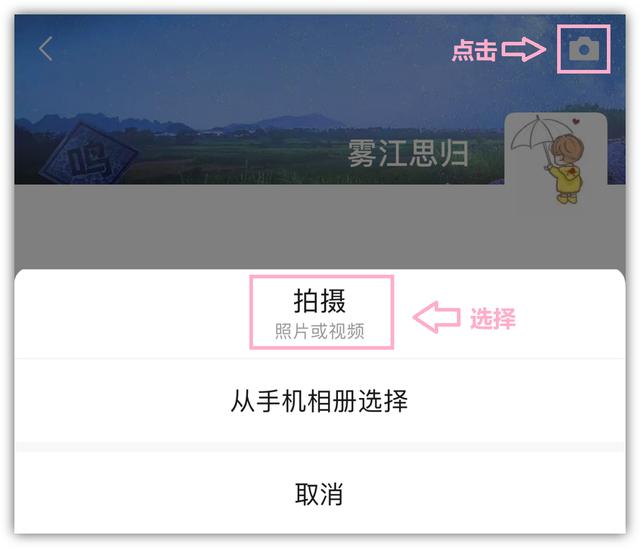Open the 雾江思归 username label
The height and width of the screenshot is (548, 640).
click(408, 153)
